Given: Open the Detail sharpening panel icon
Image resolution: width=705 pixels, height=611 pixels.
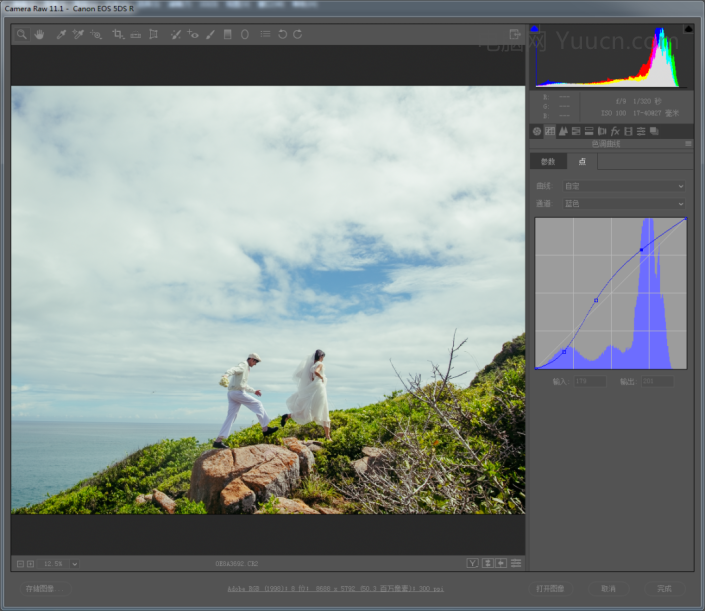Looking at the screenshot, I should pyautogui.click(x=563, y=131).
